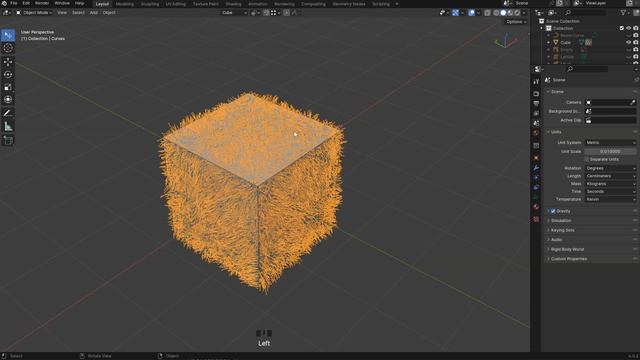Open the Edit menu

pos(26,3)
